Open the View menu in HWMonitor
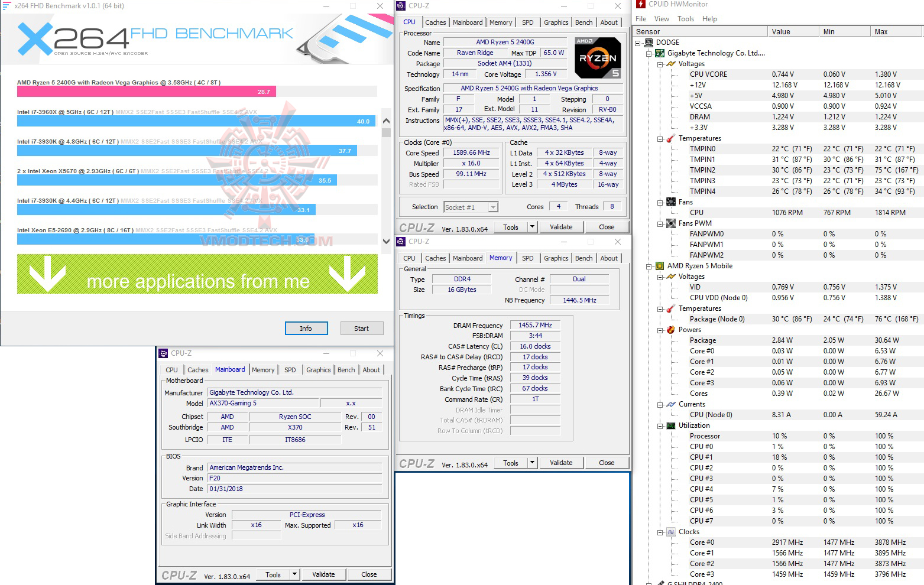Screen dimensions: 924x585 point(661,18)
